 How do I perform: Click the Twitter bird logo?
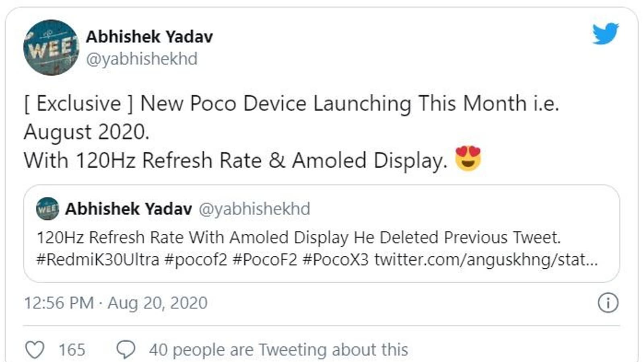605,33
